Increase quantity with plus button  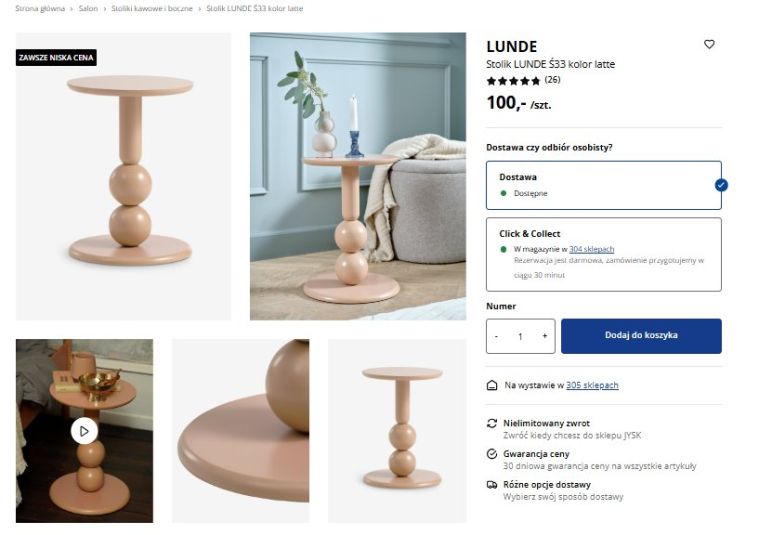pos(545,336)
